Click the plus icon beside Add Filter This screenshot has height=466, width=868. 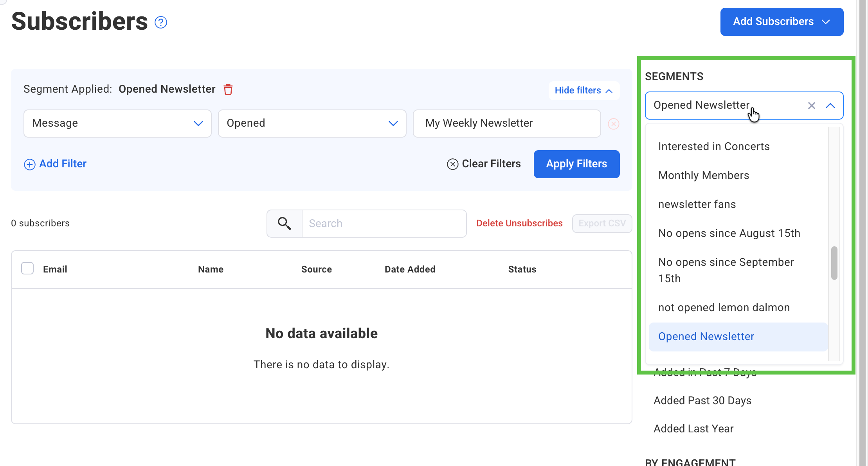pos(30,164)
